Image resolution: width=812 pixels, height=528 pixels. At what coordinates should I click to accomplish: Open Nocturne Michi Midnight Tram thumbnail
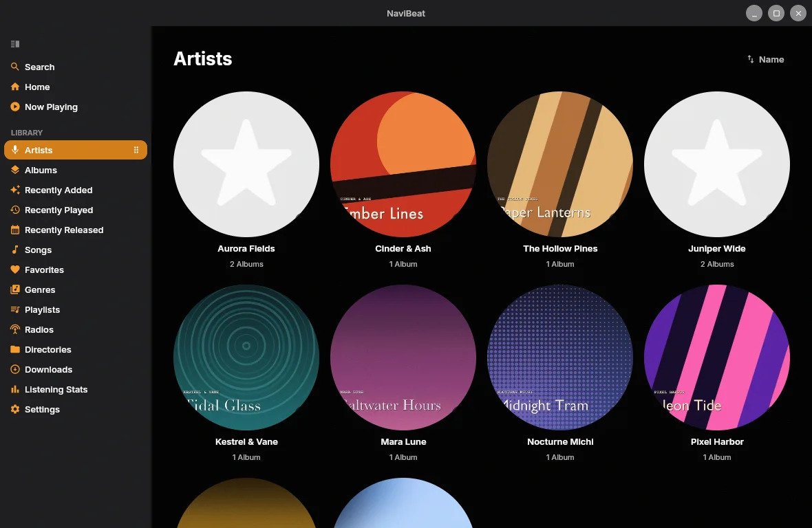tap(560, 357)
